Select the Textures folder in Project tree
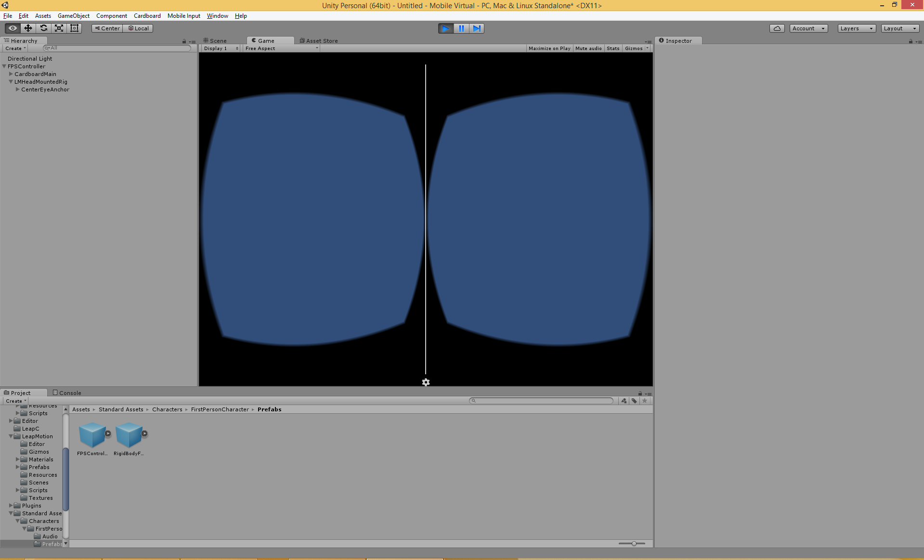Screen dimensions: 924x560 (x=40, y=498)
